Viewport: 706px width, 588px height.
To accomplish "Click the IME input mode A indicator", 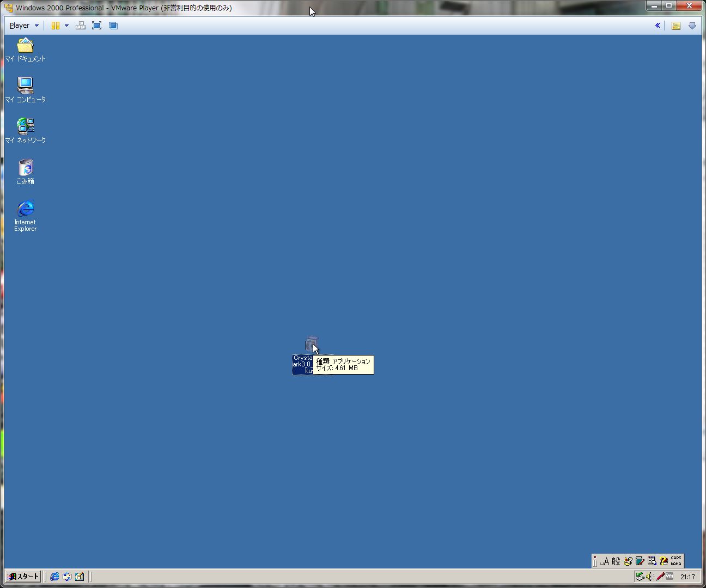I will click(x=606, y=561).
